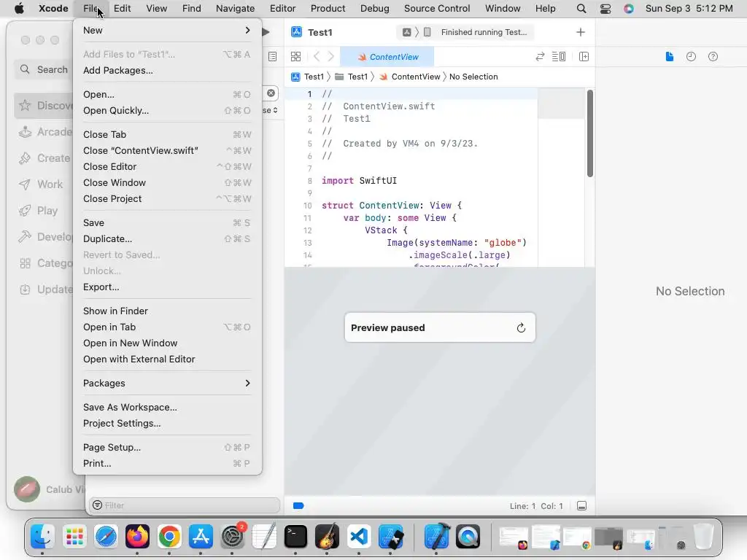Open GarageBand from the Dock
This screenshot has height=560, width=747.
pyautogui.click(x=327, y=536)
